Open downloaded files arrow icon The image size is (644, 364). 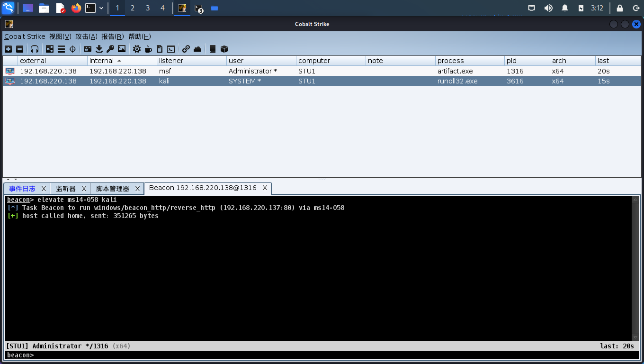click(x=99, y=49)
